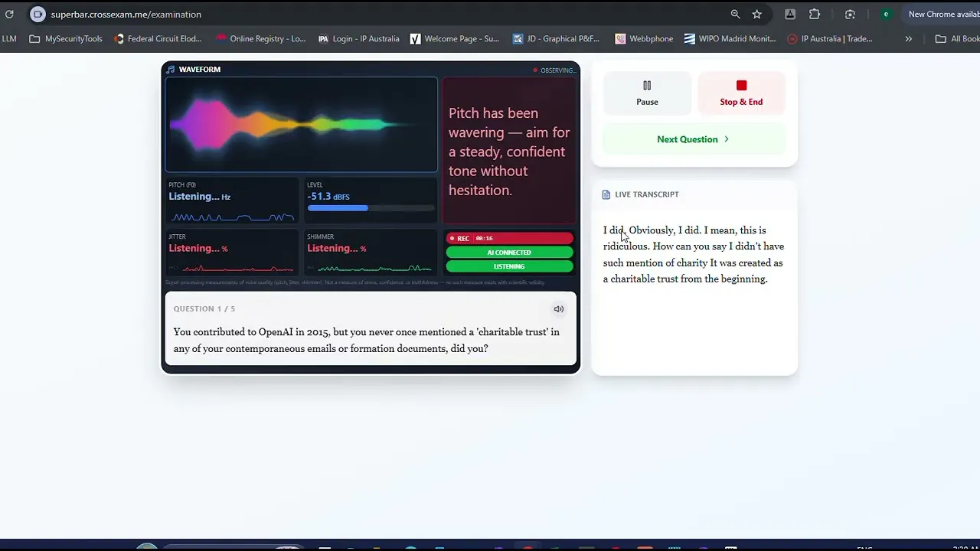Pause the examination recording
This screenshot has width=980, height=551.
click(647, 93)
